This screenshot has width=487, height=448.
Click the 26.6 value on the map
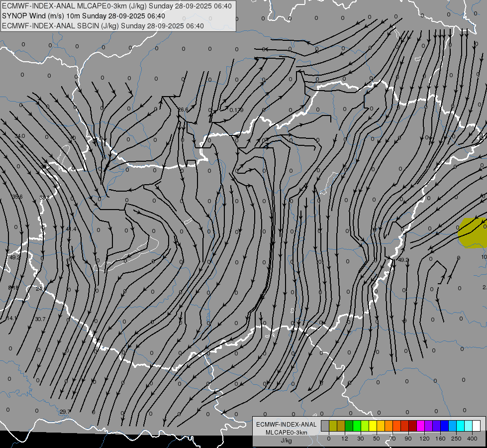click(x=183, y=110)
